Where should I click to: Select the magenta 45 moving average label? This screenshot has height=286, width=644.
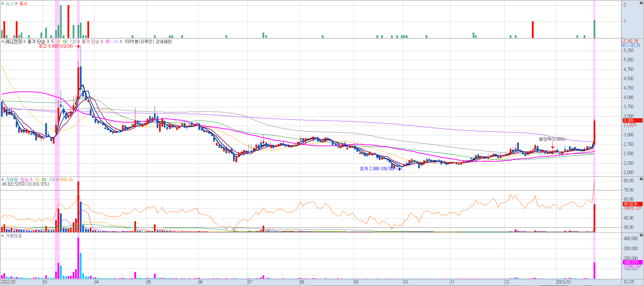[x=108, y=41]
